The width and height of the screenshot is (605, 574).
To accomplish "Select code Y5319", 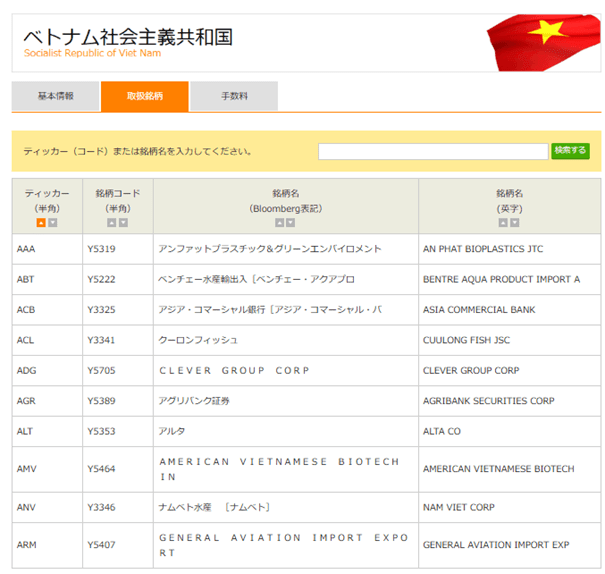I will pyautogui.click(x=101, y=249).
